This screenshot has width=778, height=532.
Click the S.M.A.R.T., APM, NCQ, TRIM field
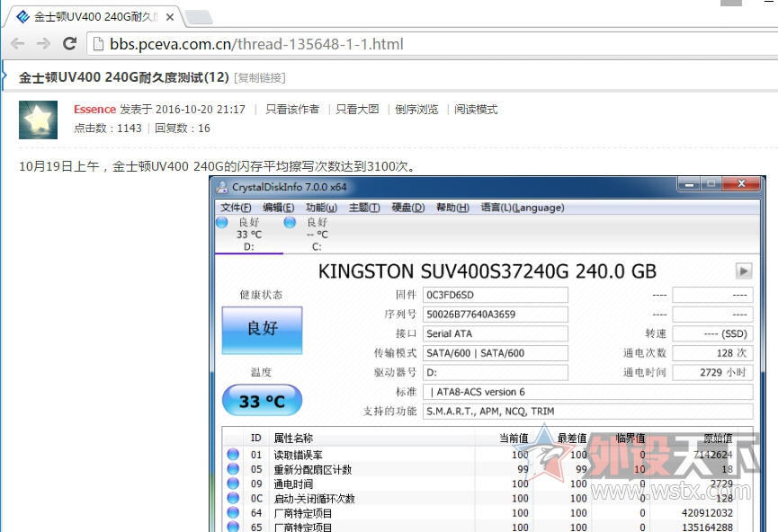pyautogui.click(x=588, y=411)
